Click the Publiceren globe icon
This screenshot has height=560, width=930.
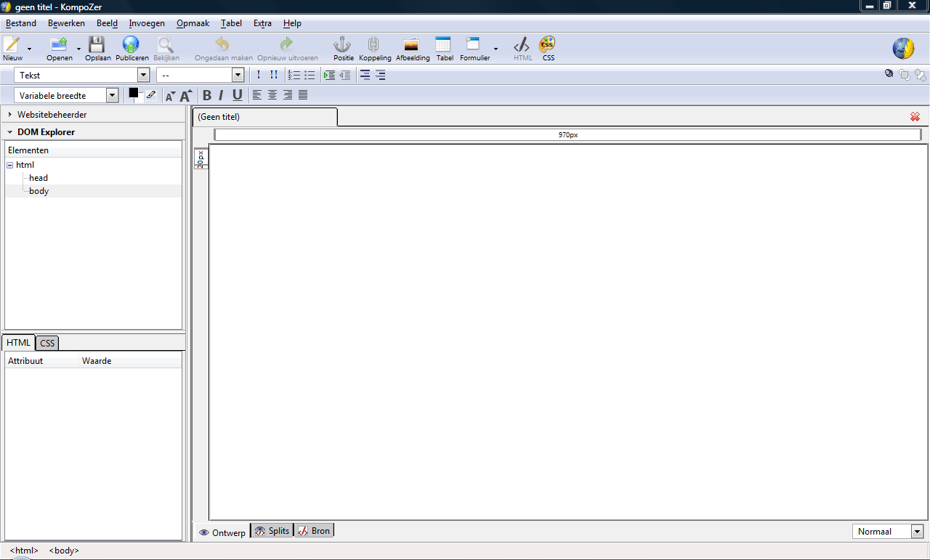pyautogui.click(x=132, y=49)
